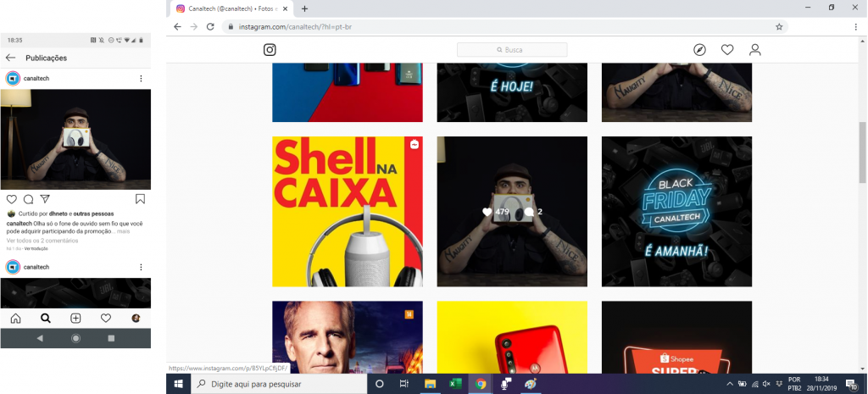The width and height of the screenshot is (868, 394).
Task: Open a new Chrome tab
Action: click(304, 8)
